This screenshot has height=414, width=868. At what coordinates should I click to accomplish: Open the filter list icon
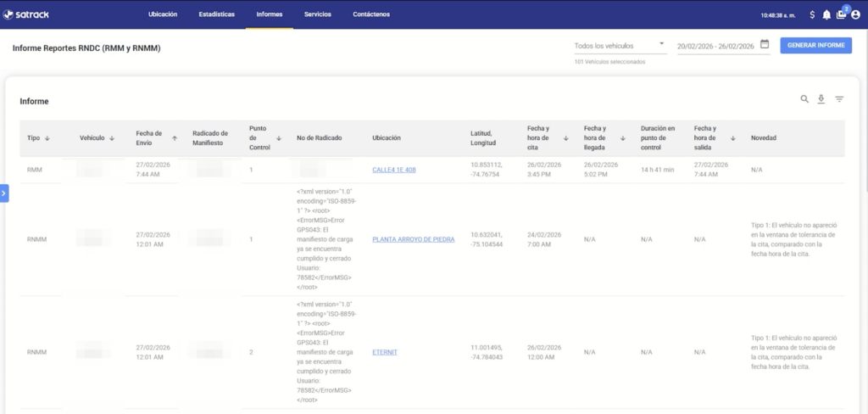[839, 99]
